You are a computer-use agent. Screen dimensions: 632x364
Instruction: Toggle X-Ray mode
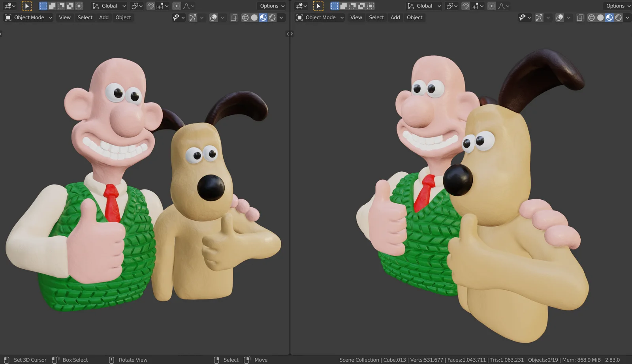[x=233, y=17]
